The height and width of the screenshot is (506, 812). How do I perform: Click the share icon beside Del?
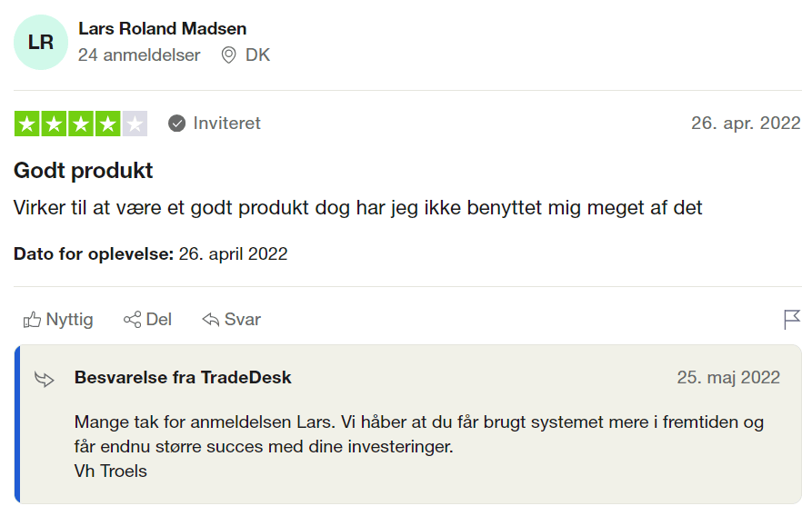coord(132,320)
